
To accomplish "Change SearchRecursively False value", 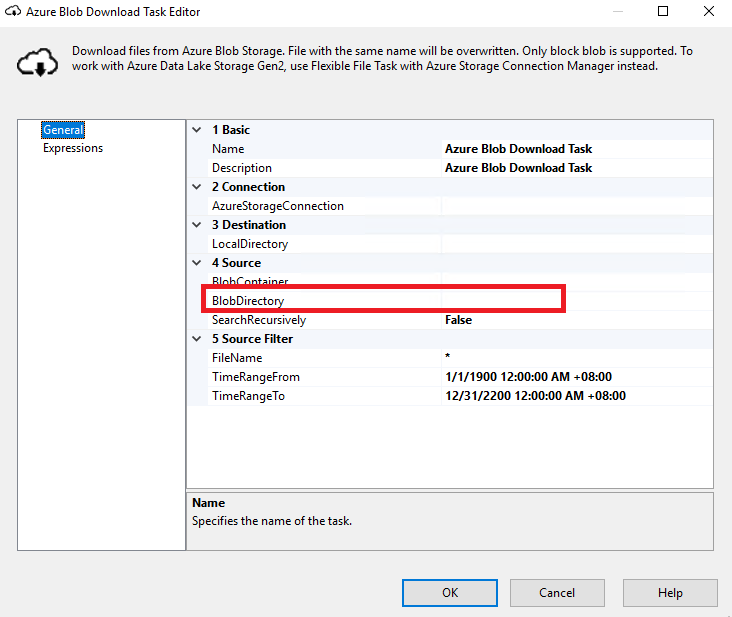I will tap(577, 320).
